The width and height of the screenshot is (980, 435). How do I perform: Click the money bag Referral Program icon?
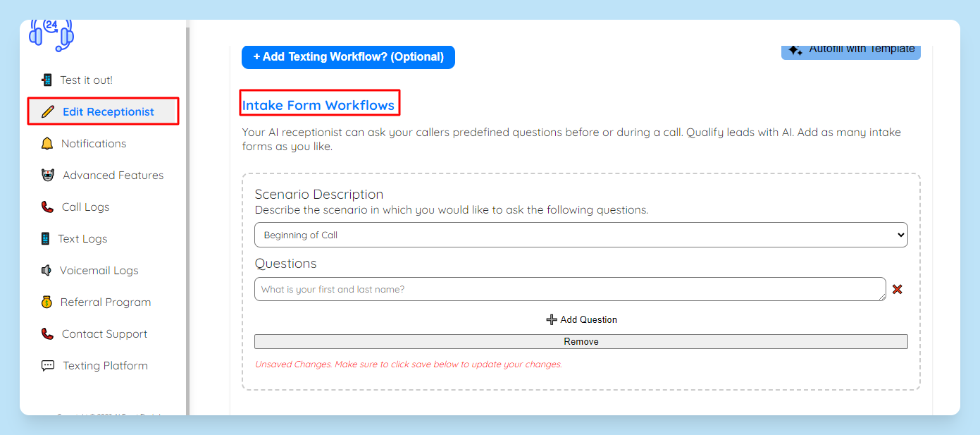[46, 302]
